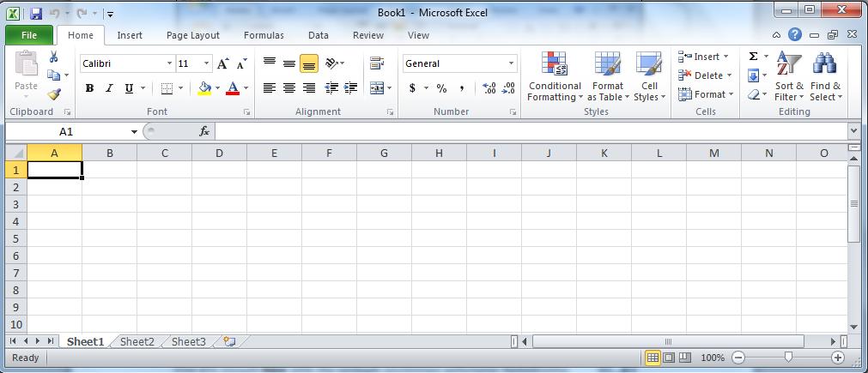Toggle the highlighted Bottom Align button
This screenshot has height=373, width=868.
click(309, 63)
